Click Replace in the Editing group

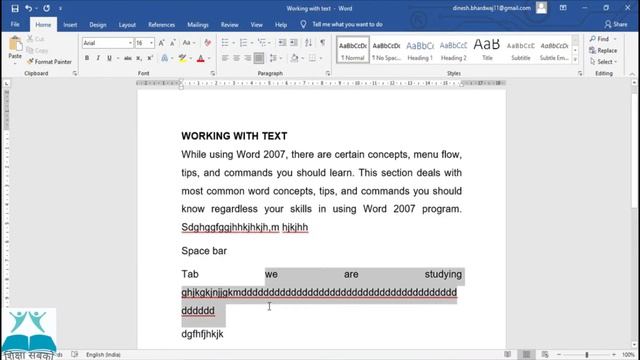[x=603, y=51]
